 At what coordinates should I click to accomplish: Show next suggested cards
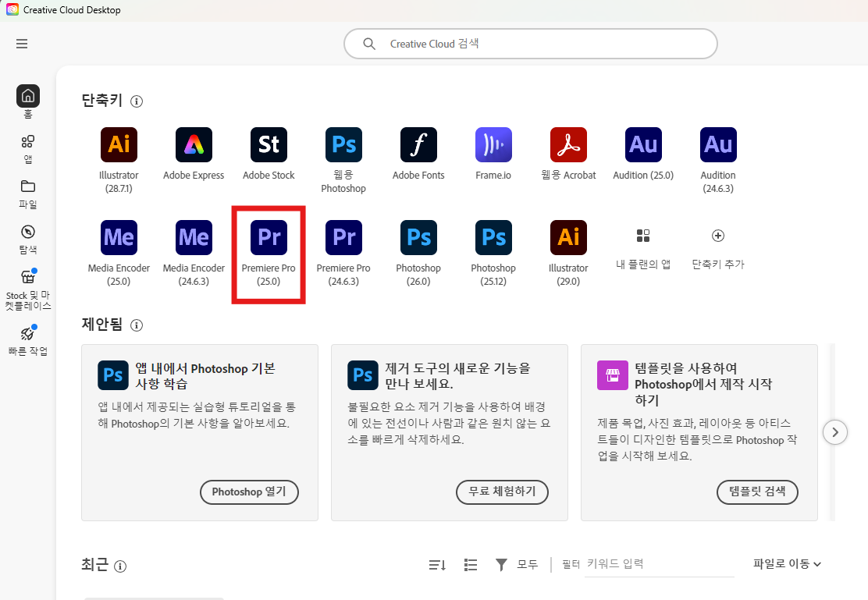(834, 432)
